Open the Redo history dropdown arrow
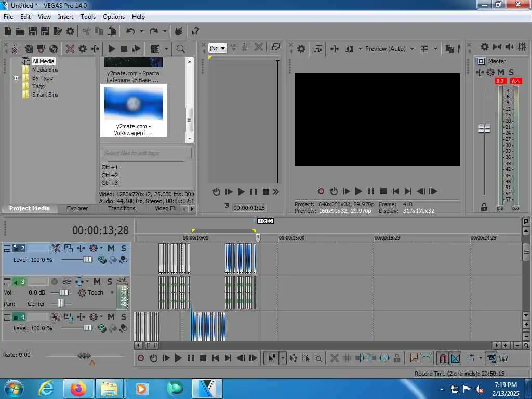Screen dimensions: 532x399 click(x=165, y=32)
